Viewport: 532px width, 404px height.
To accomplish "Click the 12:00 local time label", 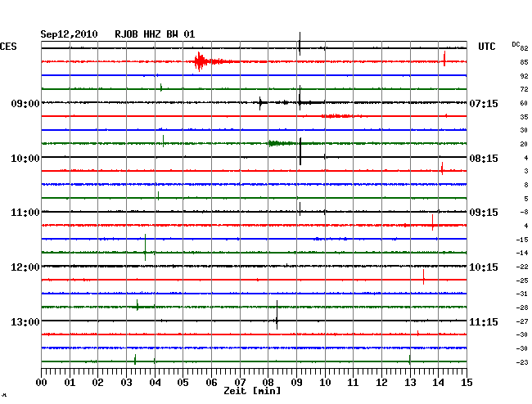I will click(25, 267).
